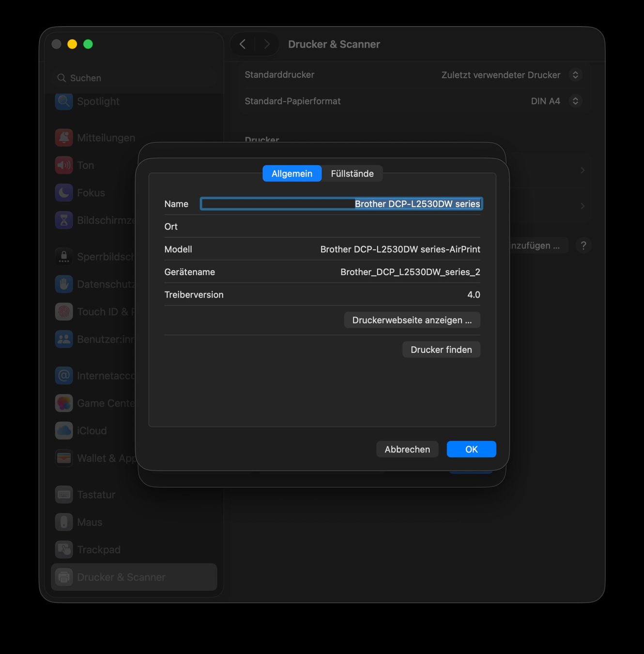Click the yellow minimize window button
The height and width of the screenshot is (654, 644).
[72, 44]
